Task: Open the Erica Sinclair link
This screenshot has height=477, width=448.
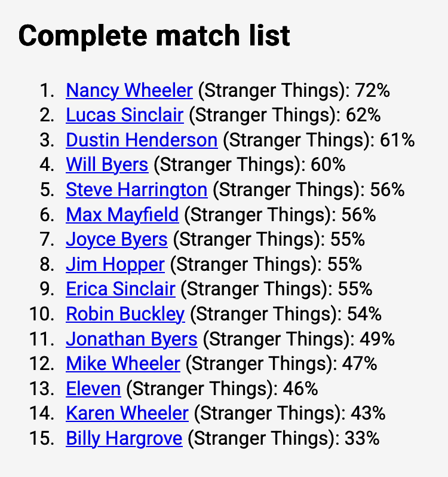Action: (x=120, y=289)
